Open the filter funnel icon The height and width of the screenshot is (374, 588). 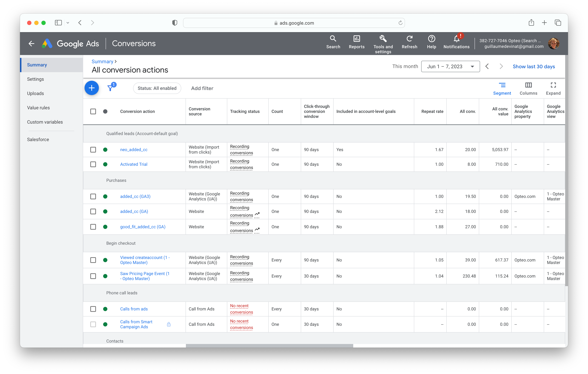[110, 88]
